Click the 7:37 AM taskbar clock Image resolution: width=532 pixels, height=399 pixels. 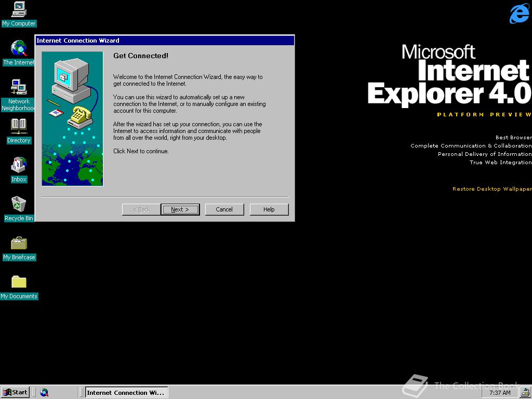point(500,393)
